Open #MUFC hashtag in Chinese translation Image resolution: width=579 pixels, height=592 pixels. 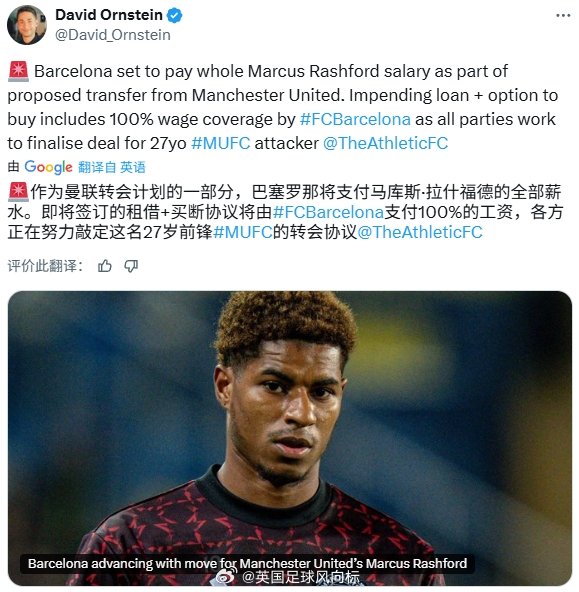(243, 232)
